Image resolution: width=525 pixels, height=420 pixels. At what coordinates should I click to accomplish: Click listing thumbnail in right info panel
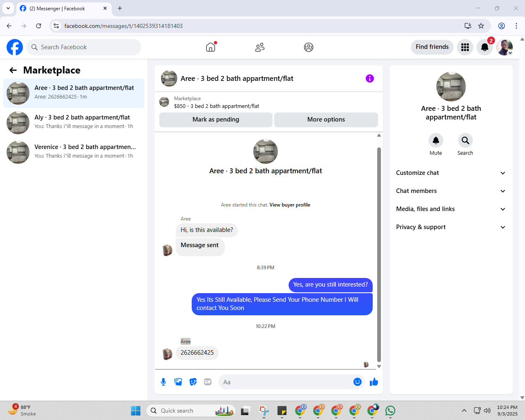(x=451, y=87)
